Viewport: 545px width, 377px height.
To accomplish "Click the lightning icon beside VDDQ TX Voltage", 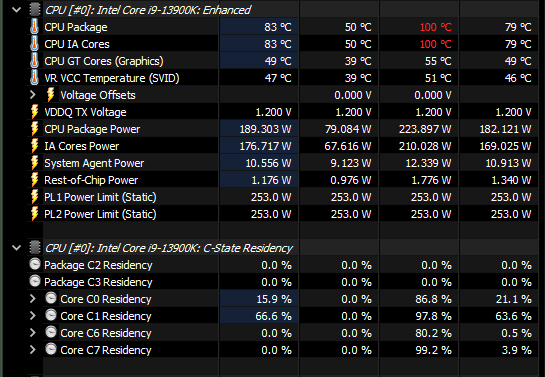I will [34, 112].
